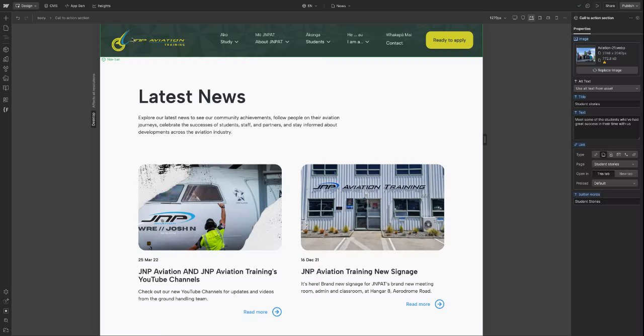The height and width of the screenshot is (336, 644).
Task: Open the Components panel cube icon
Action: click(6, 49)
